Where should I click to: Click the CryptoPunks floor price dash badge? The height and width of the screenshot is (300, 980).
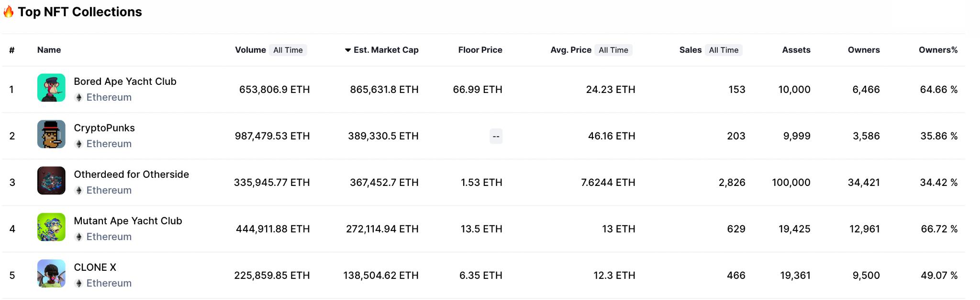click(496, 137)
